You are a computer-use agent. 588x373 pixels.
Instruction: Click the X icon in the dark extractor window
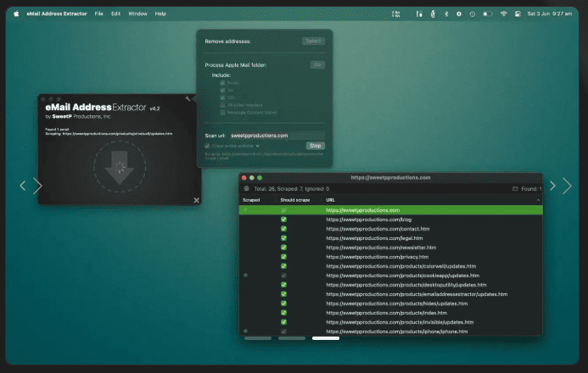point(197,200)
